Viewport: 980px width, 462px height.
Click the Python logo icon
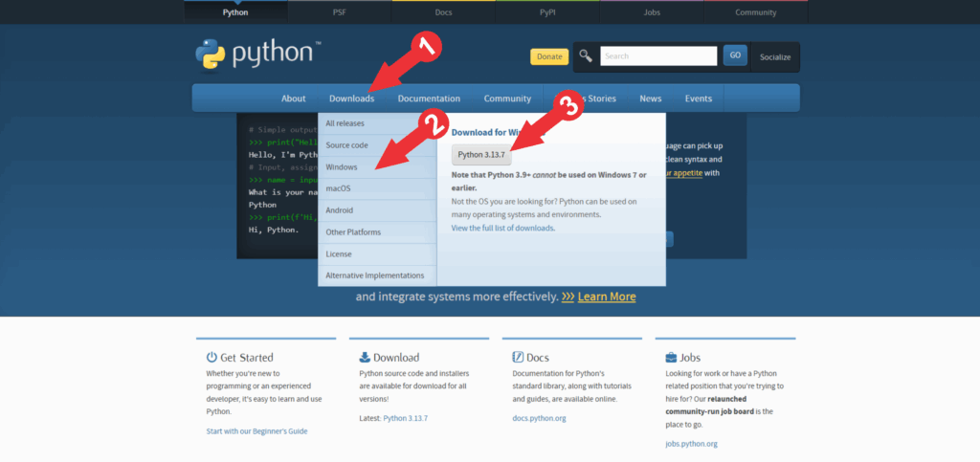(210, 54)
